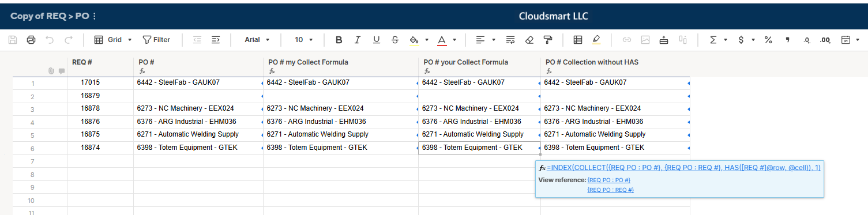Expand the text color dropdown arrow
The height and width of the screenshot is (215, 868).
[x=454, y=40]
